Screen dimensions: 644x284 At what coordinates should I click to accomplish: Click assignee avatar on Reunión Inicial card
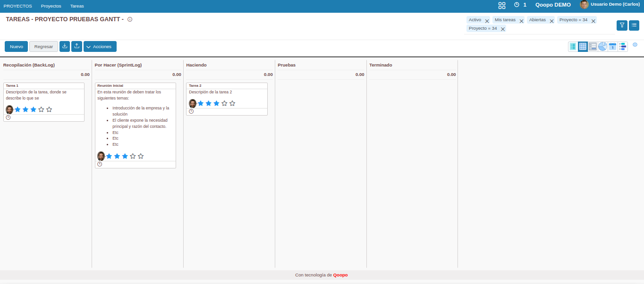pos(101,156)
